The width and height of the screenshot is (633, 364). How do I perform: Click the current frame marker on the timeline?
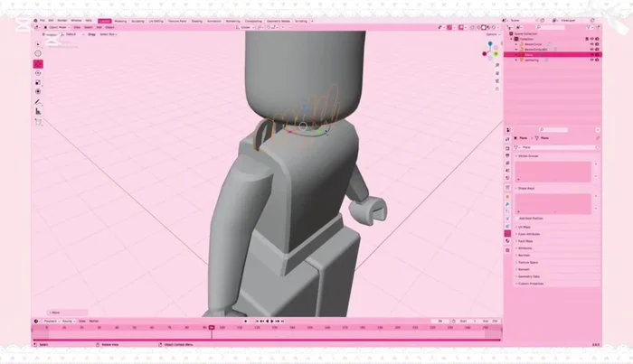click(212, 328)
